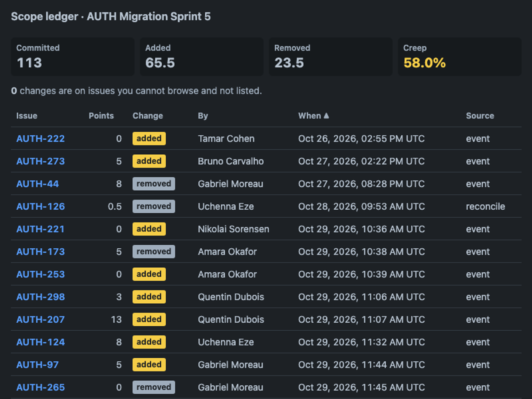The width and height of the screenshot is (532, 399).
Task: Sort by the Issue column header
Action: (27, 116)
